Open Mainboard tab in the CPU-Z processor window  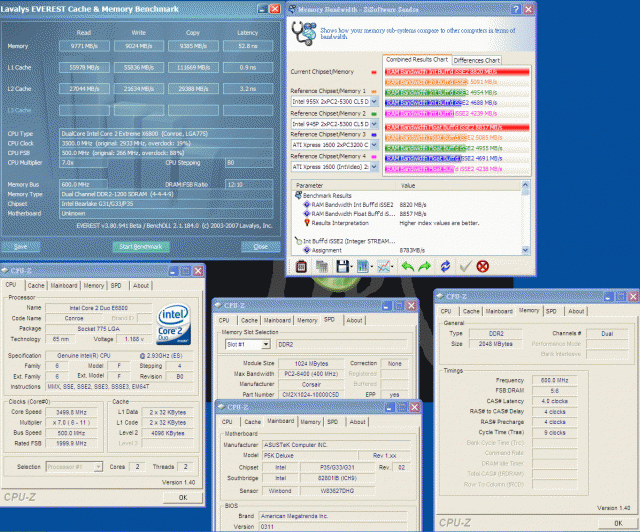(64, 285)
